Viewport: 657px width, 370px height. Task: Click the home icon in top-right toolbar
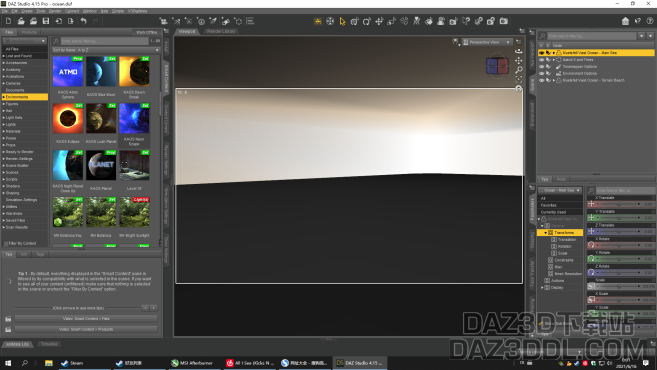point(625,21)
